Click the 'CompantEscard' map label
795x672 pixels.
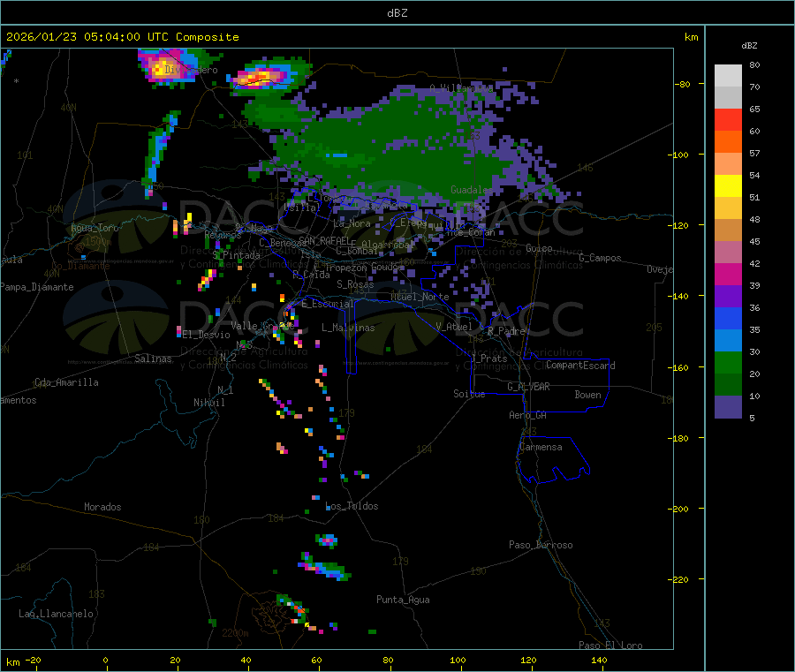click(580, 365)
